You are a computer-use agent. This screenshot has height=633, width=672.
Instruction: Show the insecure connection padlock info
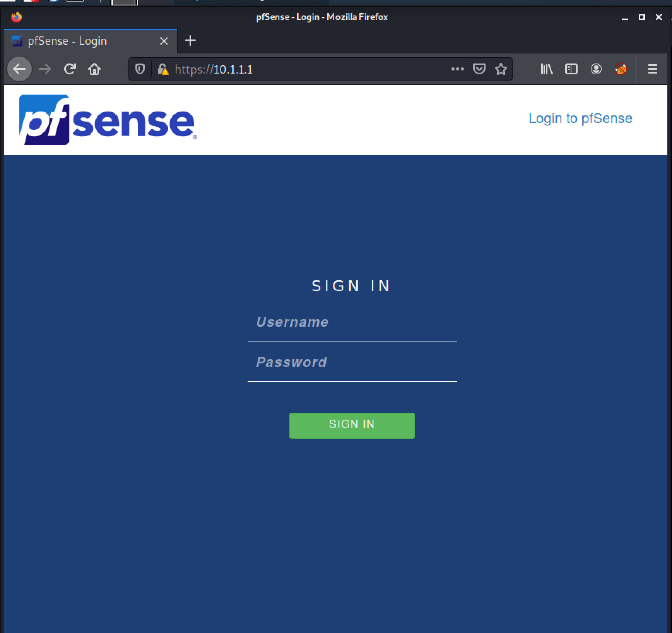pos(163,69)
